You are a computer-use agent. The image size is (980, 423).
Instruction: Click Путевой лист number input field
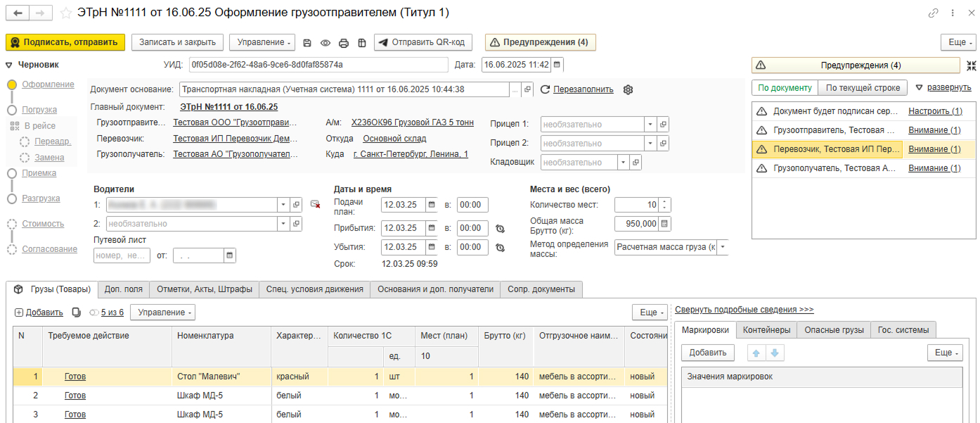click(122, 255)
